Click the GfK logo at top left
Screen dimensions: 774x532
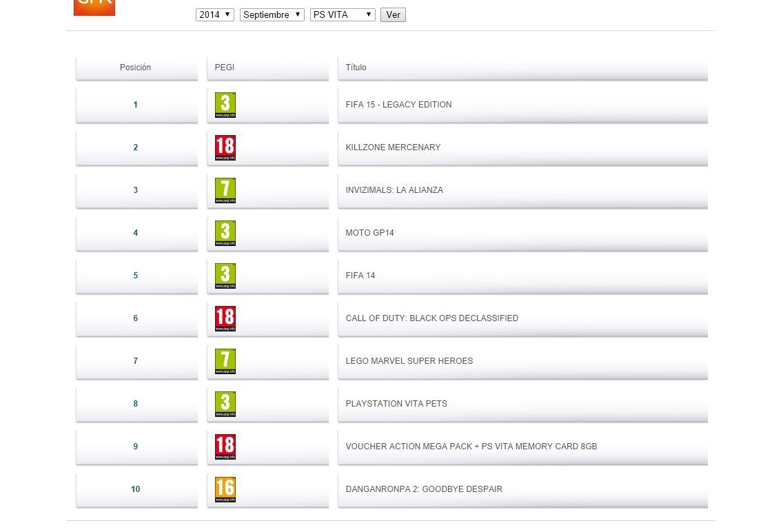[x=94, y=7]
